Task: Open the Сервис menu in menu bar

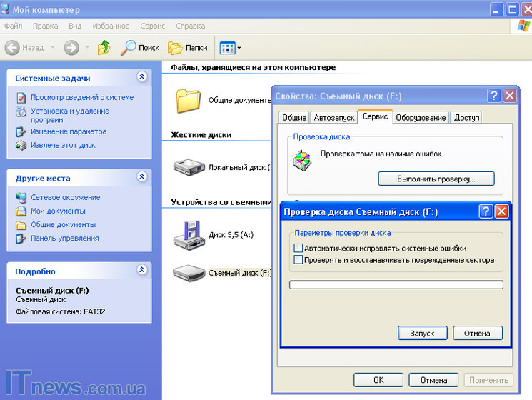Action: [152, 26]
